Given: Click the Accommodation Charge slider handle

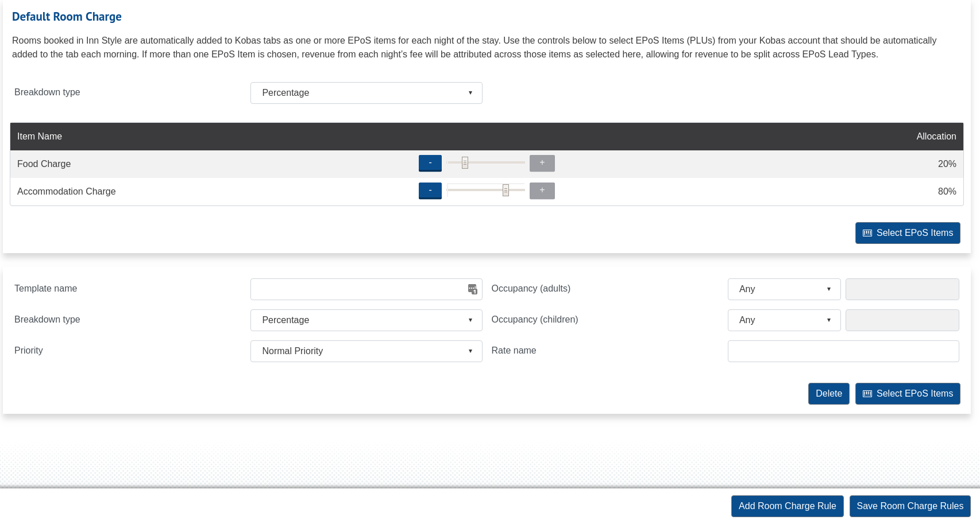Looking at the screenshot, I should click(x=506, y=191).
